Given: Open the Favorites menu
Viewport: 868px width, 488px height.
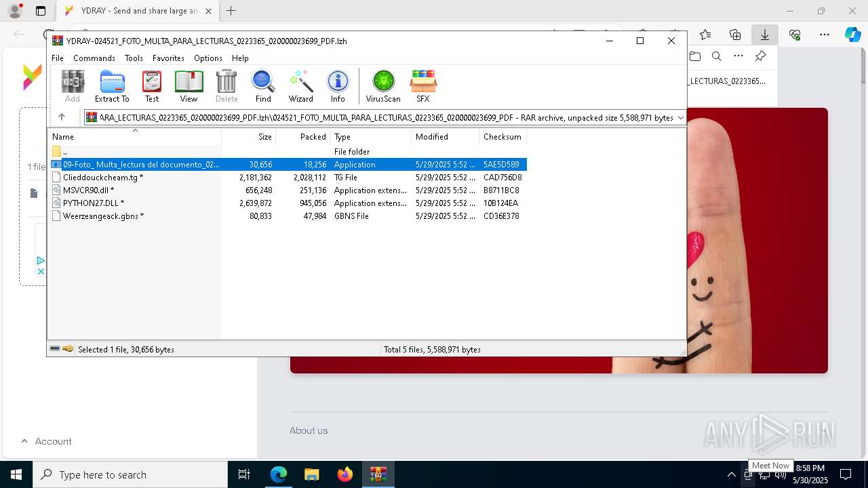Looking at the screenshot, I should [x=168, y=58].
